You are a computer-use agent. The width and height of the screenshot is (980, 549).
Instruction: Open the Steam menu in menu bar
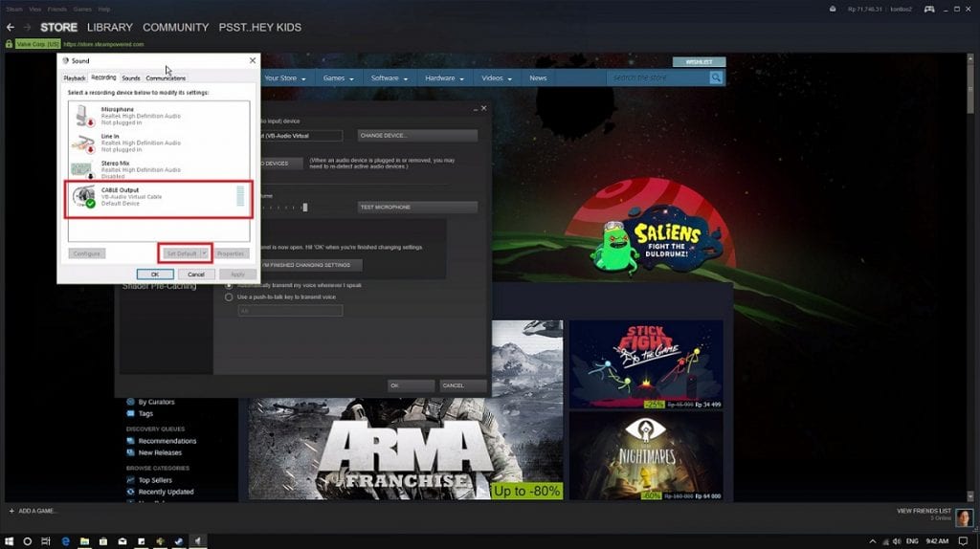click(x=14, y=10)
